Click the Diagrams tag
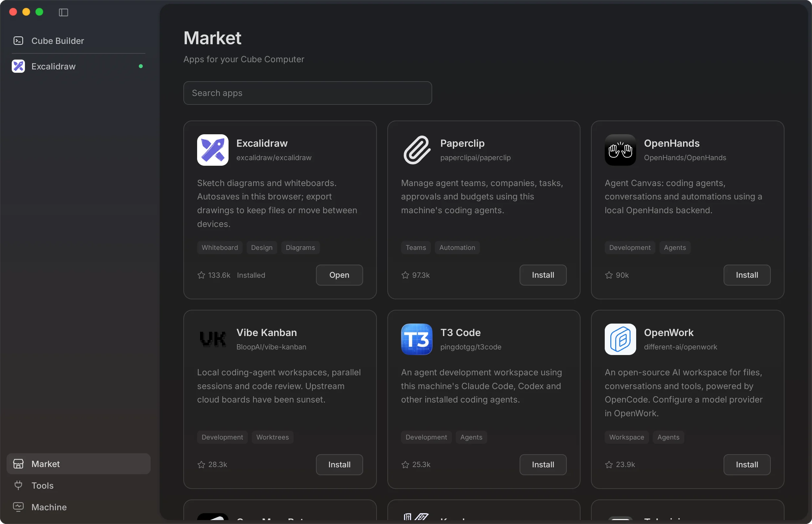This screenshot has width=812, height=524. [x=300, y=248]
